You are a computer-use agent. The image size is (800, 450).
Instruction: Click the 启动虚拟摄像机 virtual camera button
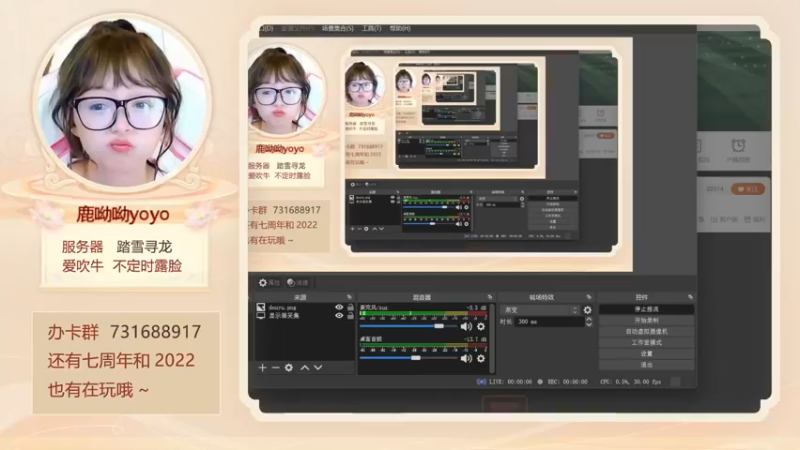click(646, 332)
